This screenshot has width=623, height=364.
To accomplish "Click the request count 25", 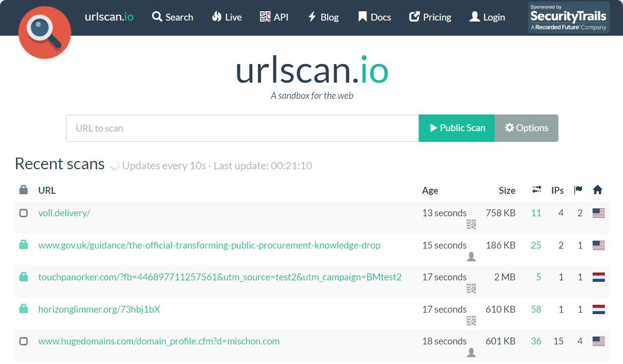I will pos(536,245).
